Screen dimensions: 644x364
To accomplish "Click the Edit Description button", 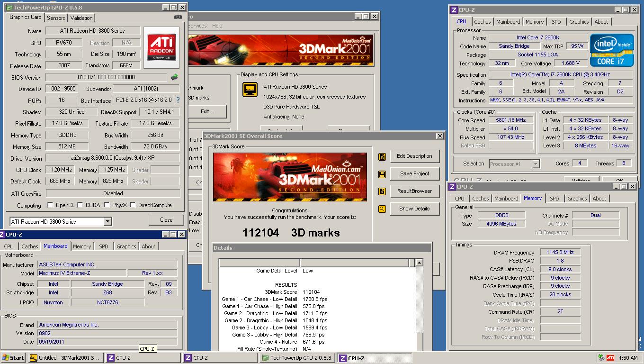I will pyautogui.click(x=415, y=156).
